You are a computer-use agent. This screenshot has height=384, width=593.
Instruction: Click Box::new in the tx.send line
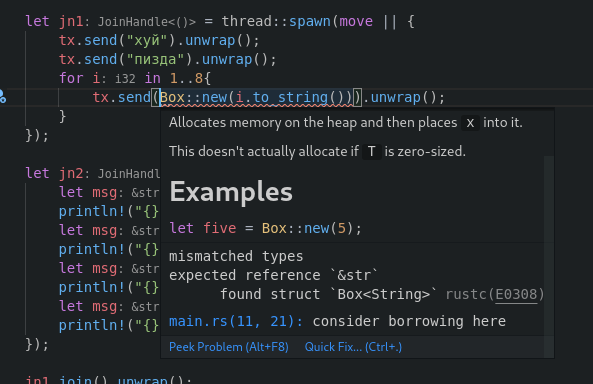194,97
